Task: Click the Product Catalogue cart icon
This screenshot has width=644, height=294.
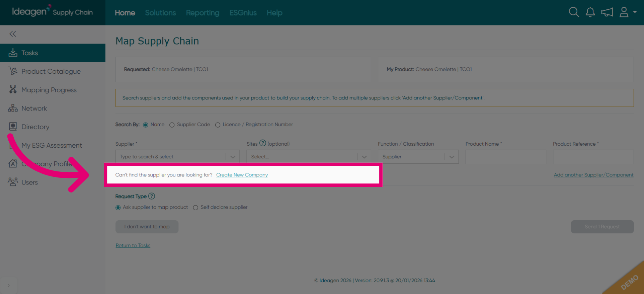Action: point(13,71)
